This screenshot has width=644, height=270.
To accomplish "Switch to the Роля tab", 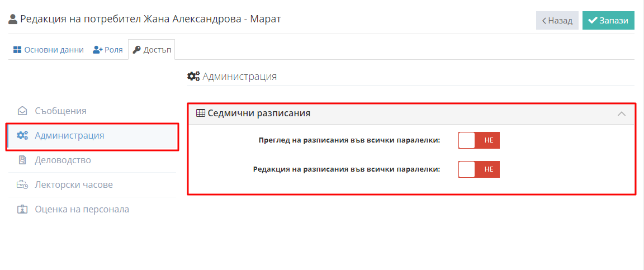I will coord(107,50).
